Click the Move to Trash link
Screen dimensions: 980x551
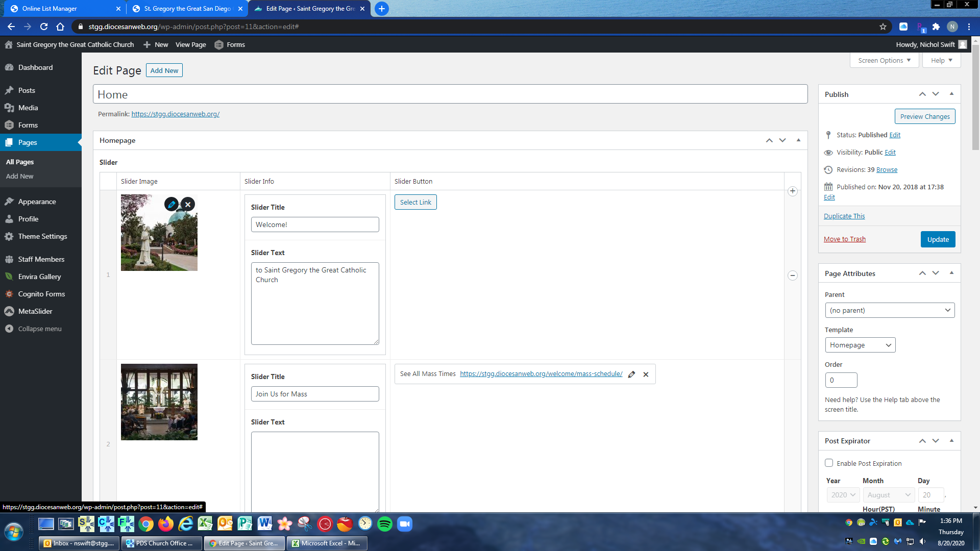click(844, 239)
